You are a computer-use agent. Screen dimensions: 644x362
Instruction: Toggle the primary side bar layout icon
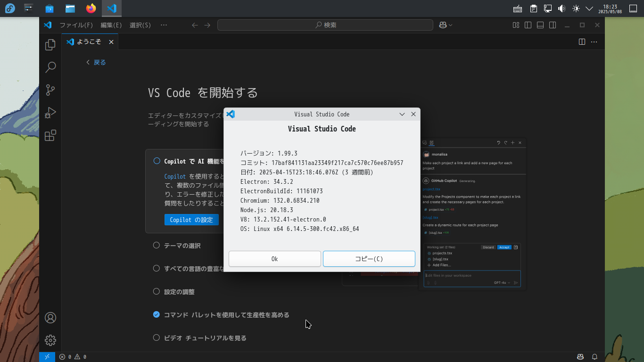(x=528, y=25)
